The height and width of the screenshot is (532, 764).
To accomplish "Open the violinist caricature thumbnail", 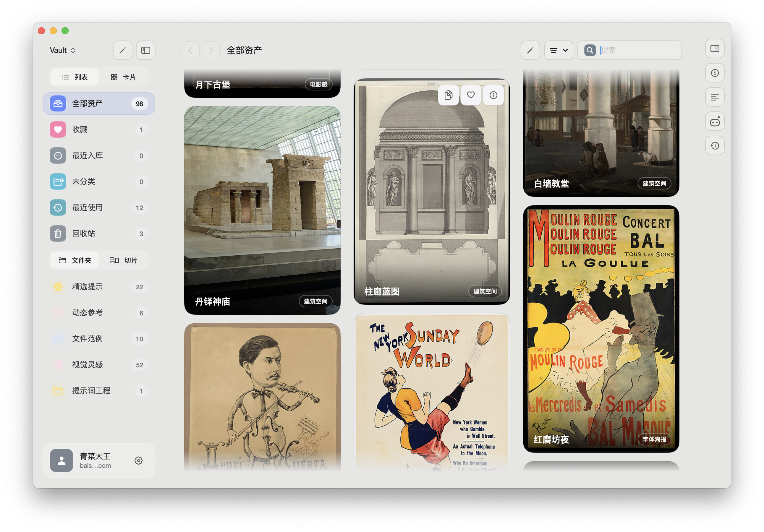I will [x=262, y=397].
